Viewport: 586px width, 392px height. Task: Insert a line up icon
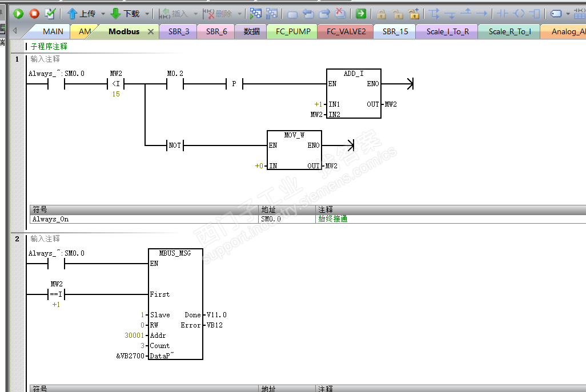click(466, 13)
